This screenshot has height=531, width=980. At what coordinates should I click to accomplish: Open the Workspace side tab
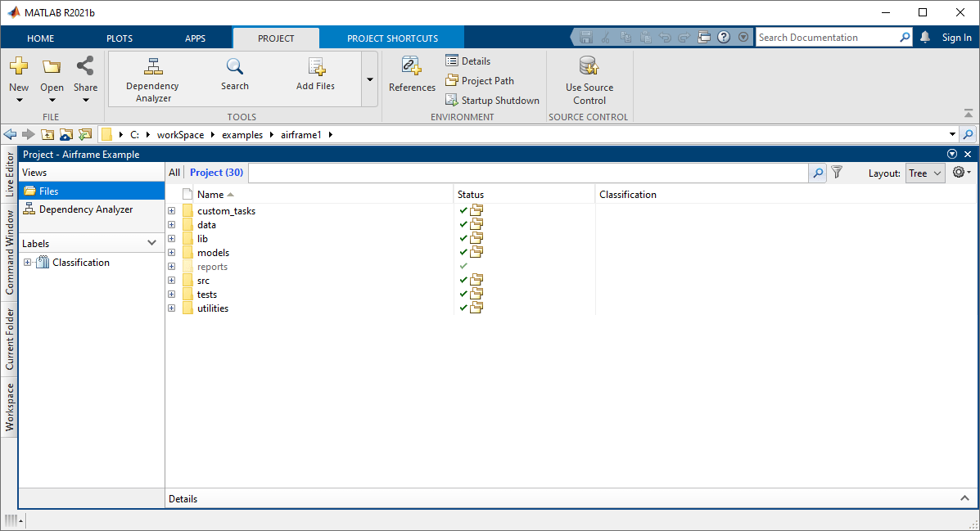9,407
